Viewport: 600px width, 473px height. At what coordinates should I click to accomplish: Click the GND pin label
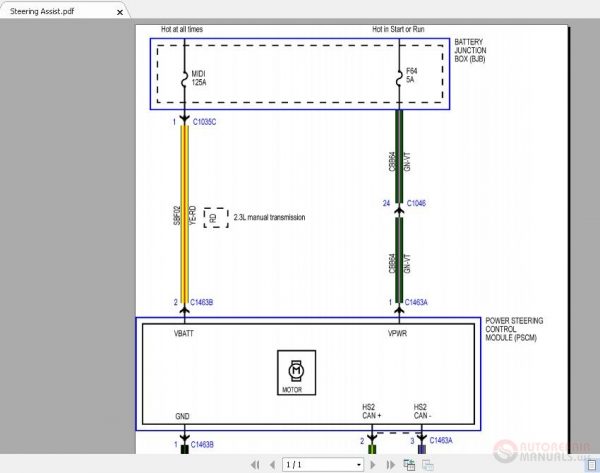[x=182, y=416]
